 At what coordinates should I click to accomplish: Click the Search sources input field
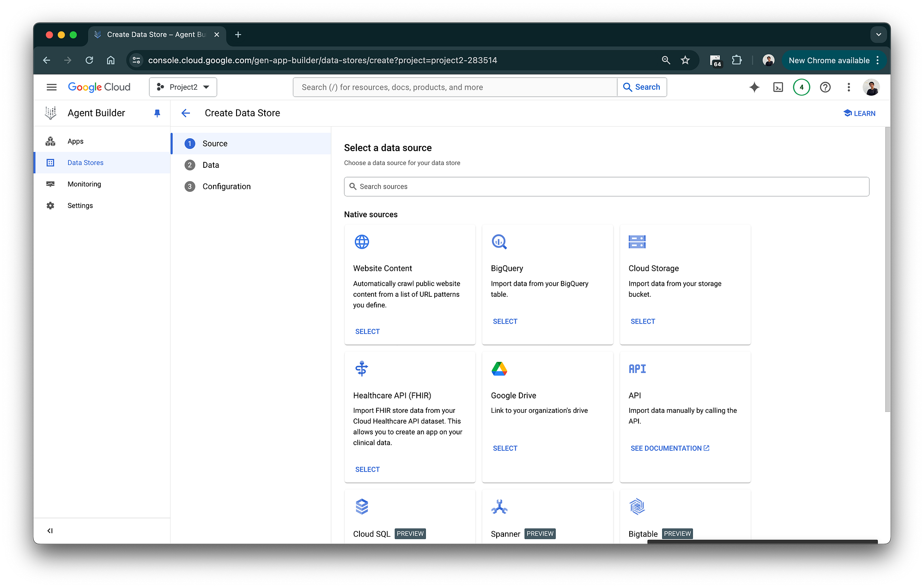pyautogui.click(x=606, y=187)
